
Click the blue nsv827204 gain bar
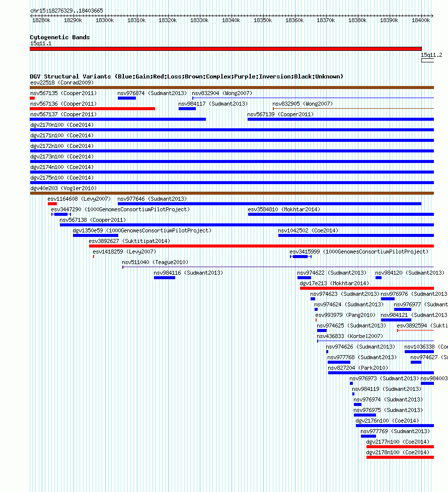tap(381, 373)
